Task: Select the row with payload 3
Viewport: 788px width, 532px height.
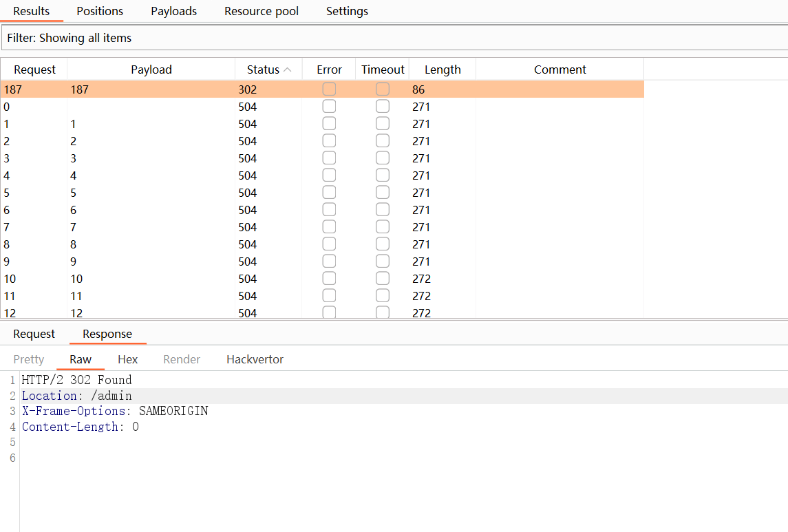Action: coord(322,158)
